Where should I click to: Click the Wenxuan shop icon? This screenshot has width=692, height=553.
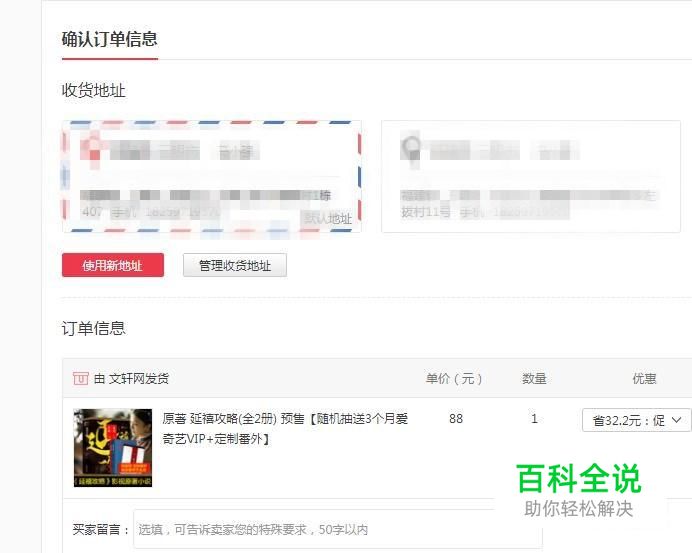click(x=80, y=378)
